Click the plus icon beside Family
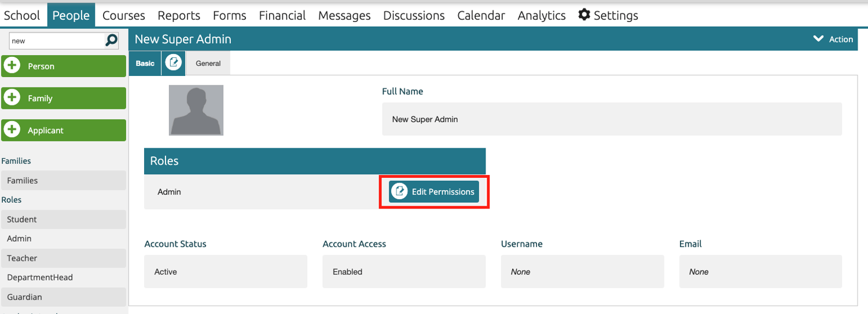The height and width of the screenshot is (314, 868). 12,98
